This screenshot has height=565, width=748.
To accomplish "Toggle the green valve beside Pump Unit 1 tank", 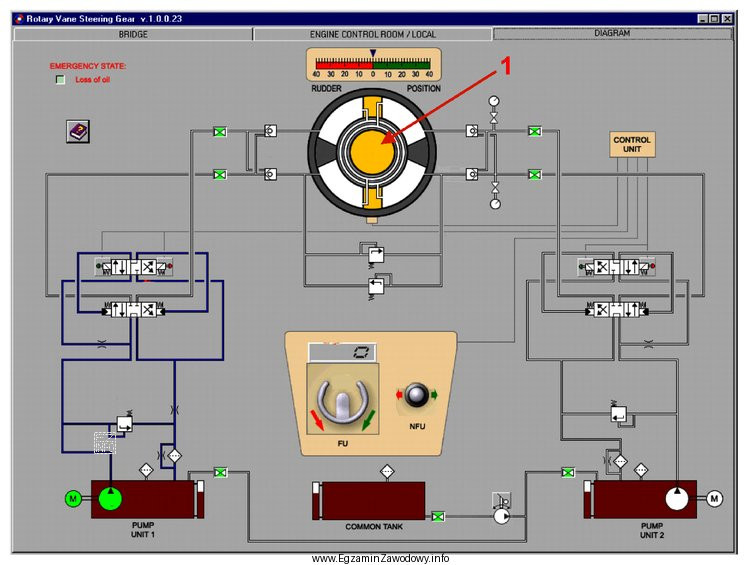I will tap(220, 472).
